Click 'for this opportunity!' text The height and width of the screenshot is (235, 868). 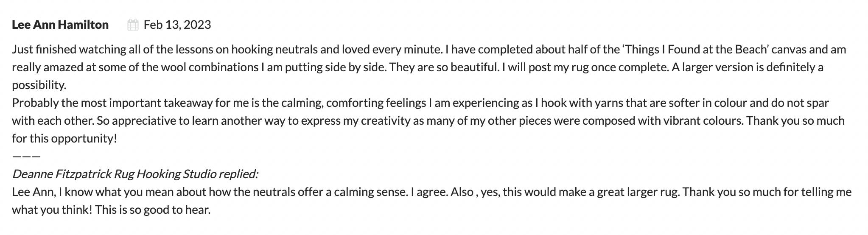tap(64, 138)
